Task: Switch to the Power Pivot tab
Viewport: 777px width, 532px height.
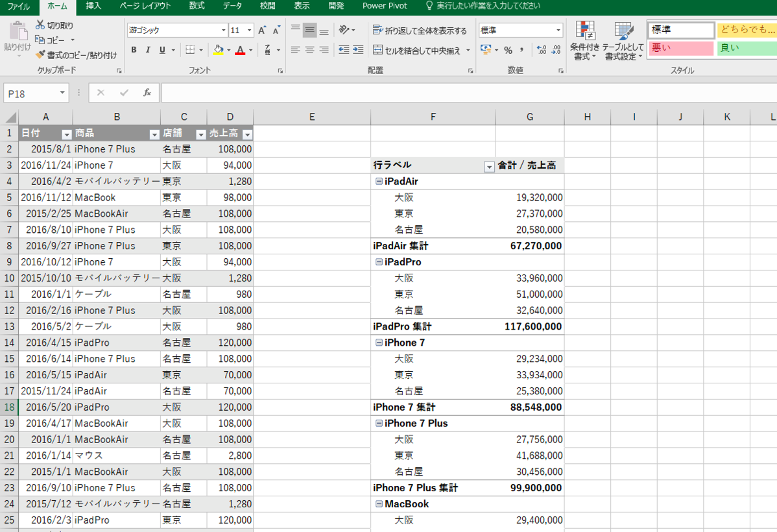Action: [x=385, y=6]
